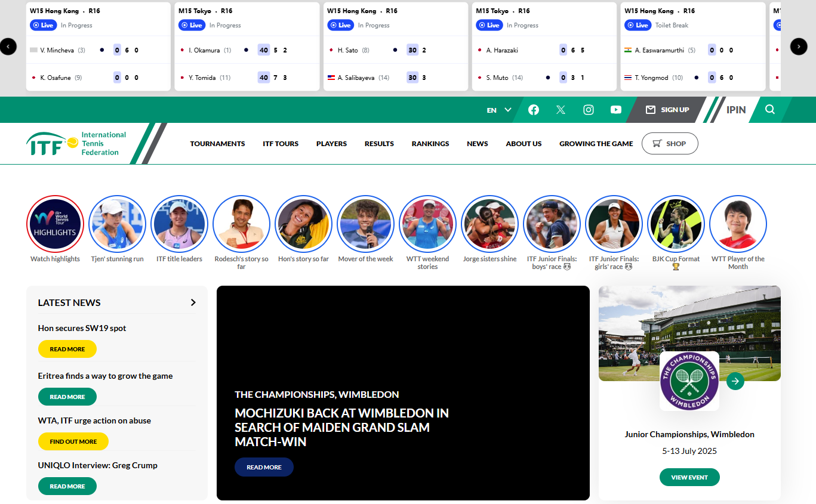Read more under Eritrea grows the game
The image size is (816, 504).
click(x=67, y=397)
